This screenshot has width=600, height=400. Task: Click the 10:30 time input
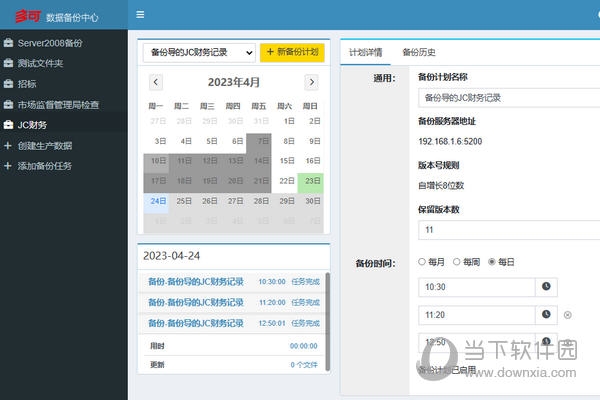(x=477, y=287)
